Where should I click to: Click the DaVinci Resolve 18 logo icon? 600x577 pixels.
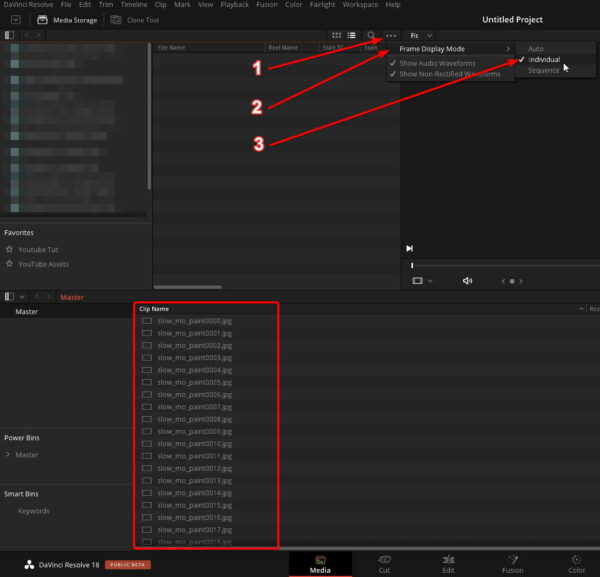click(x=29, y=564)
